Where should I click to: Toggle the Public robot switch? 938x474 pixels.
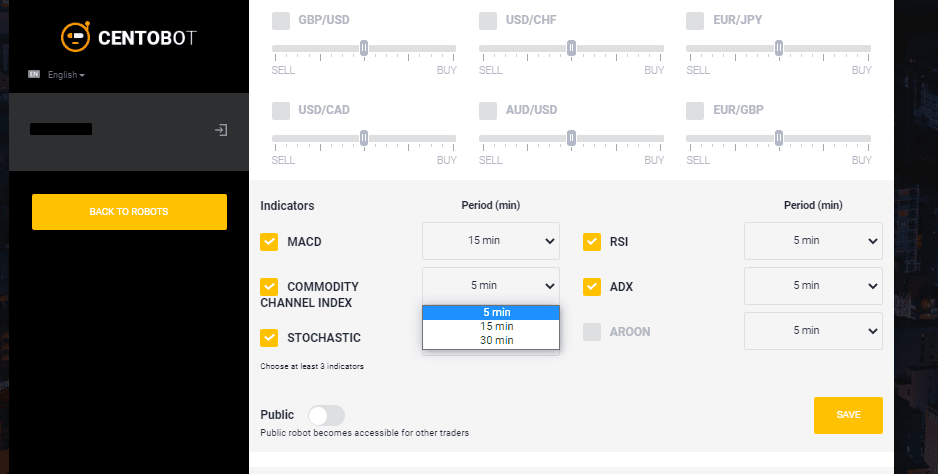[x=327, y=415]
